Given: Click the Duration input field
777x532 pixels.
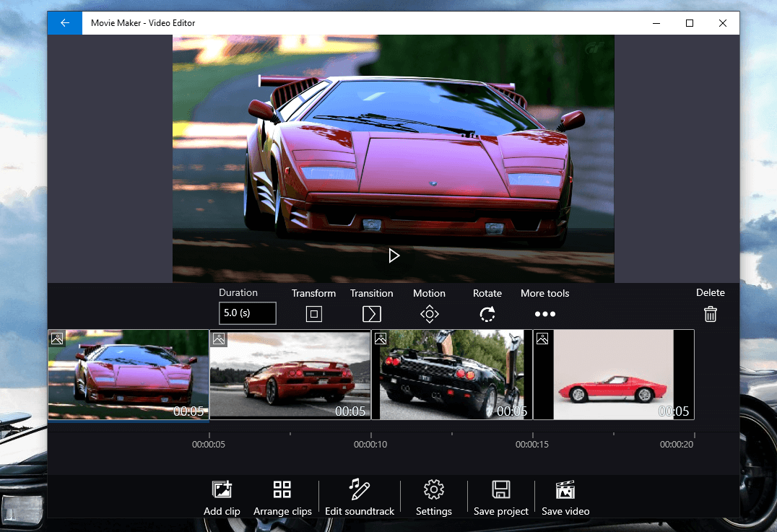Looking at the screenshot, I should 247,313.
